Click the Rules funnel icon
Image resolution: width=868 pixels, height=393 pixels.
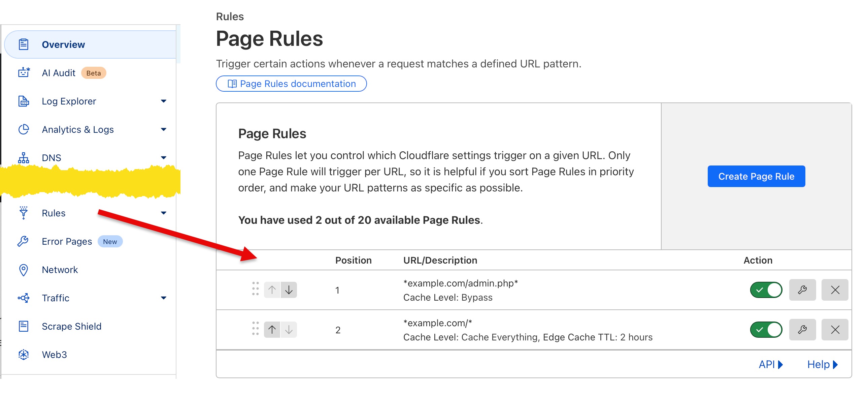[23, 213]
